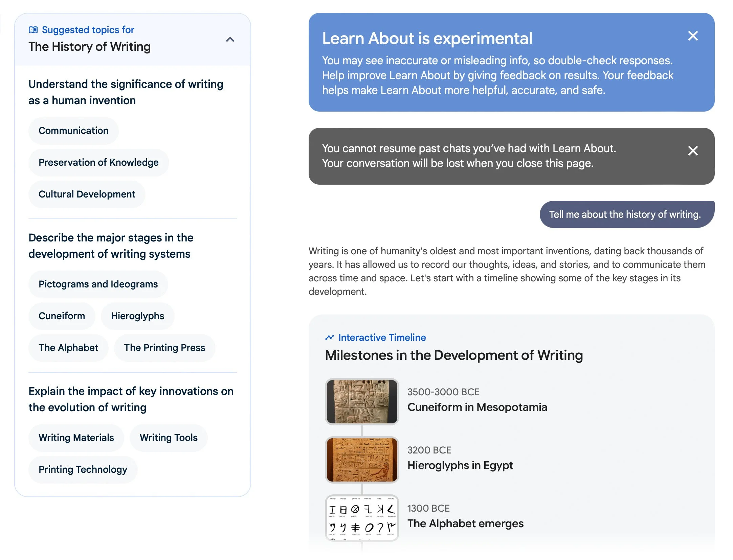Choose the Cultural Development topic
This screenshot has width=733, height=560.
pyautogui.click(x=87, y=194)
